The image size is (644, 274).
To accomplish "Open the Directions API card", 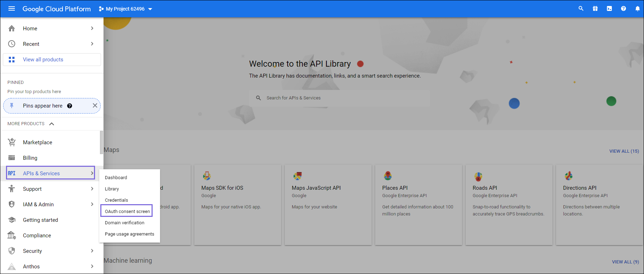I will point(599,205).
